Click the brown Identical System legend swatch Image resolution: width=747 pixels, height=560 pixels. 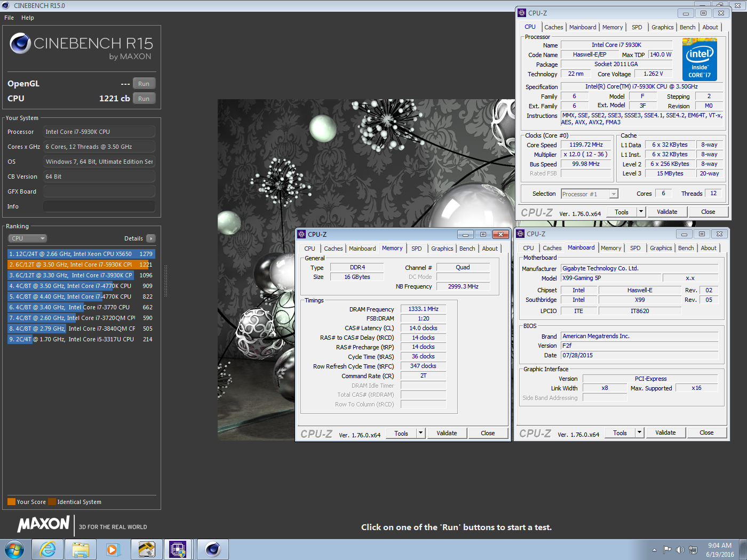(52, 501)
